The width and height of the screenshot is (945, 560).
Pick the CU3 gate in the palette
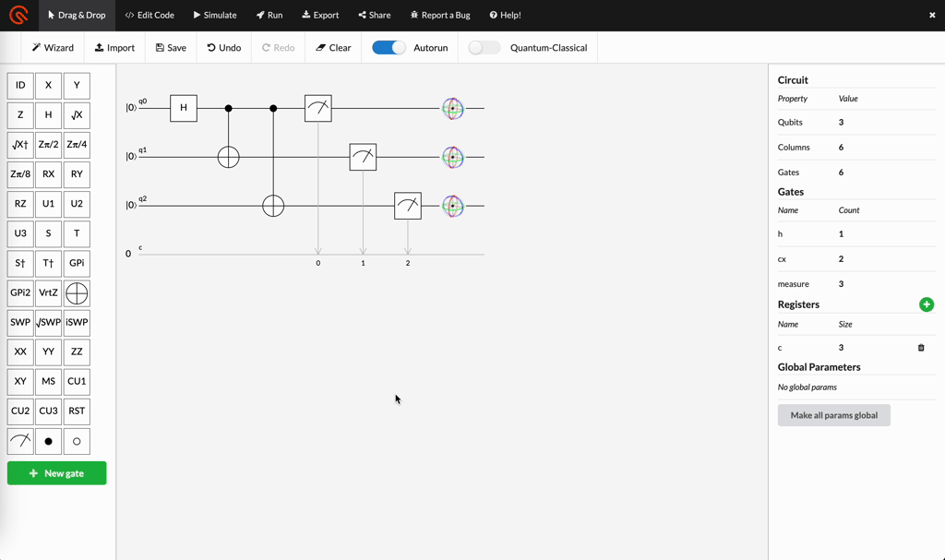coord(48,411)
